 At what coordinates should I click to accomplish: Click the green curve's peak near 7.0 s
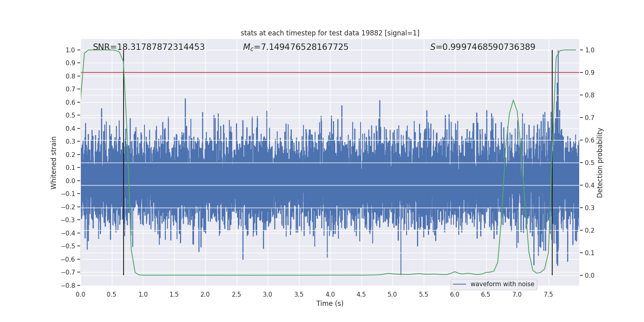coord(513,100)
